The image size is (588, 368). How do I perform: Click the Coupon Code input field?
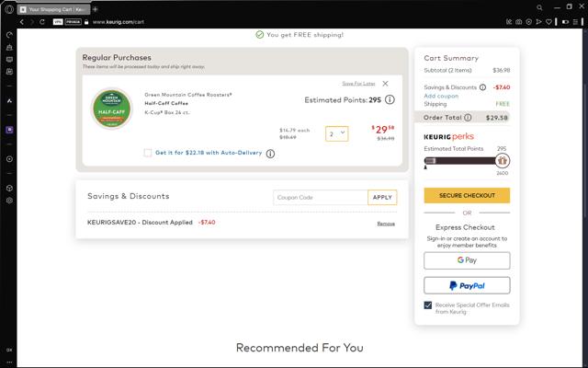point(321,197)
